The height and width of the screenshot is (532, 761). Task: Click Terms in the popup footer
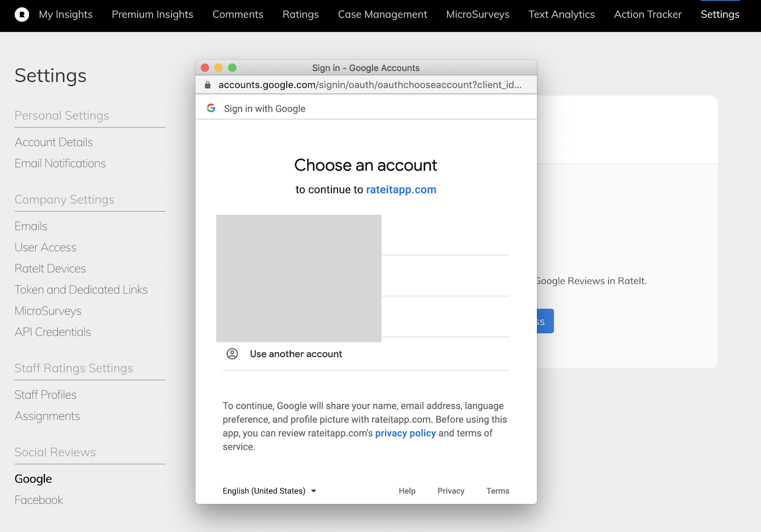(x=498, y=491)
